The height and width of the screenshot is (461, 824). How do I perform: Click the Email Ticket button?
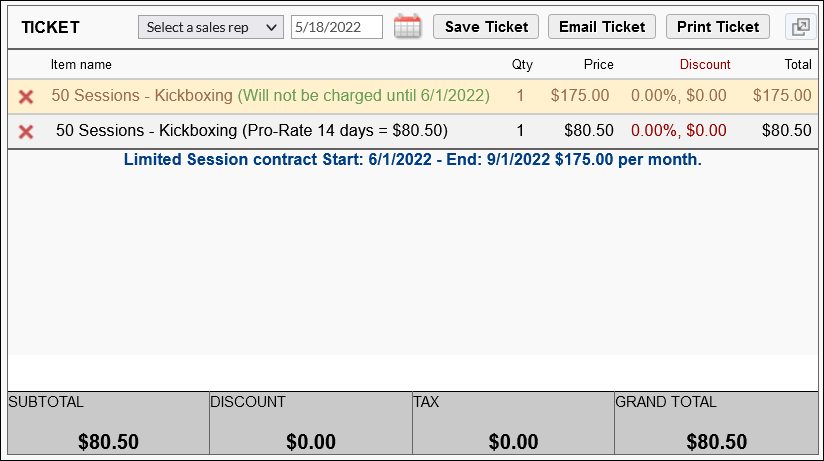tap(602, 27)
